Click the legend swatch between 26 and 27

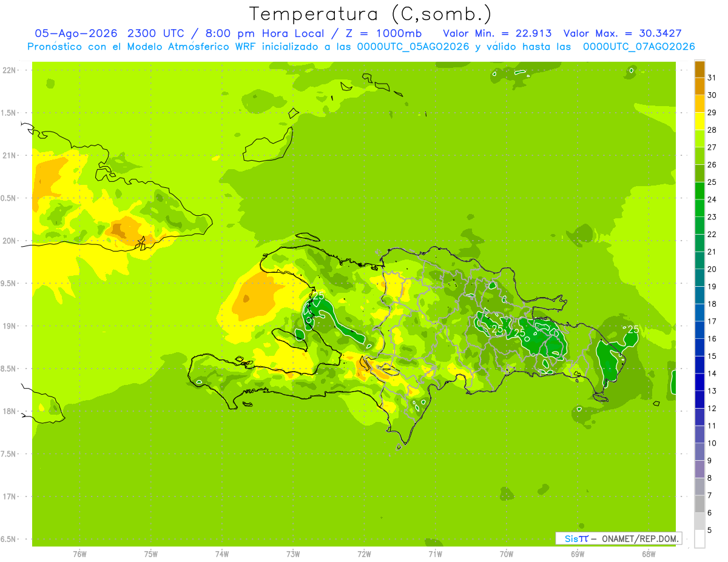tap(699, 156)
